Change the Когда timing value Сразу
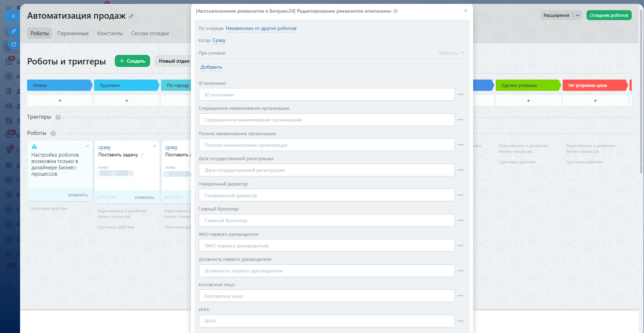 click(219, 40)
